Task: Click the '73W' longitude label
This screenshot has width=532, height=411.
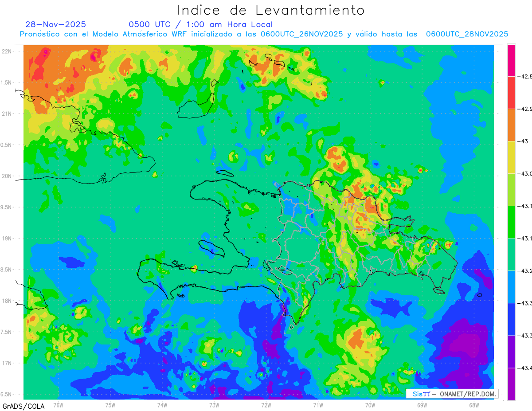Action: point(214,405)
